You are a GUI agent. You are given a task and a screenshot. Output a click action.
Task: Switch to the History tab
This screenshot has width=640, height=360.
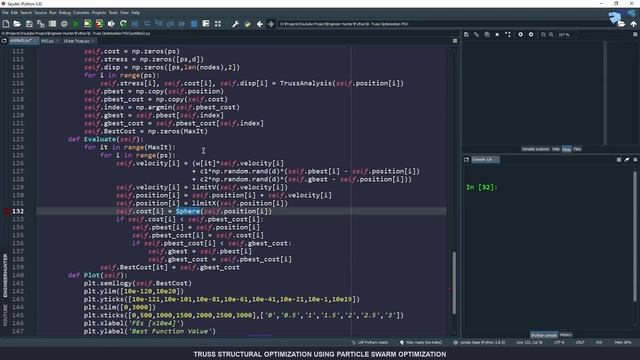tap(566, 335)
